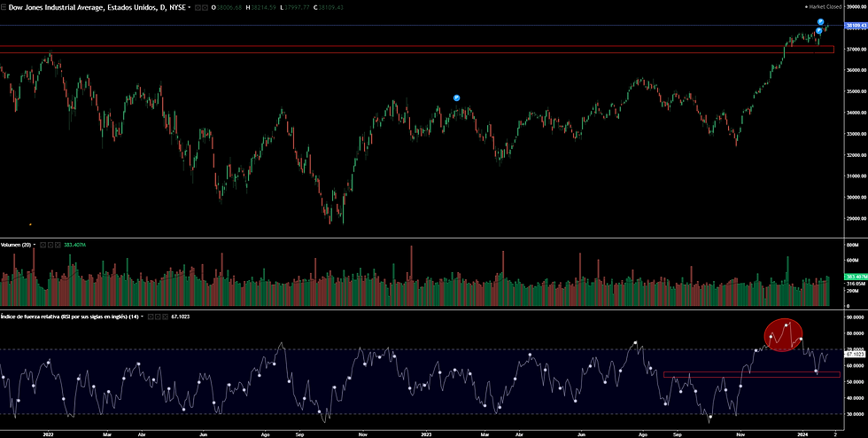This screenshot has width=868, height=438.
Task: Select the red ellipse drawing on RSI pane
Action: (784, 335)
